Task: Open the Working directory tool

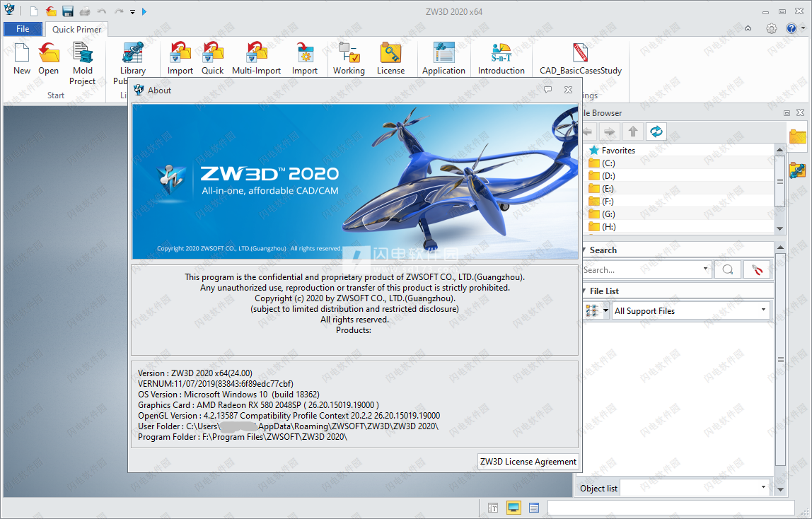Action: (x=349, y=54)
